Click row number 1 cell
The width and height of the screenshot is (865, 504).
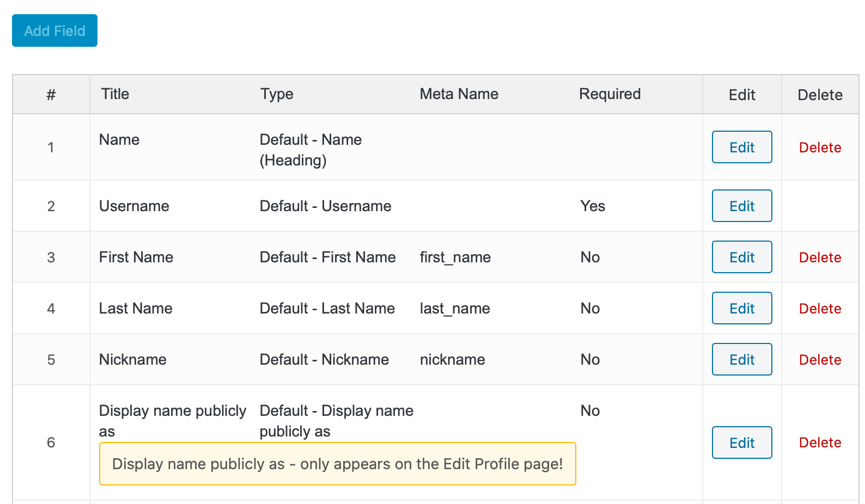pyautogui.click(x=51, y=147)
